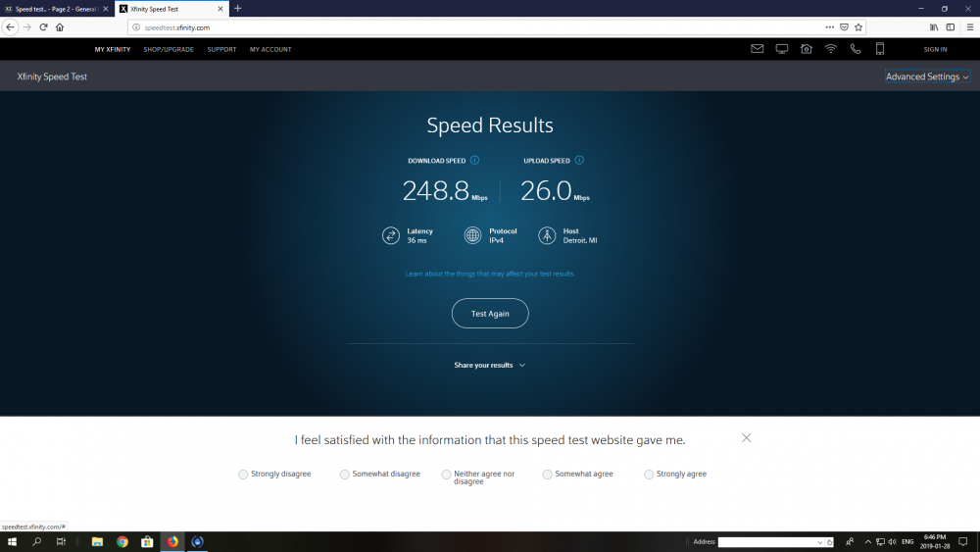Click the download speed info icon
This screenshot has width=980, height=552.
(x=474, y=160)
